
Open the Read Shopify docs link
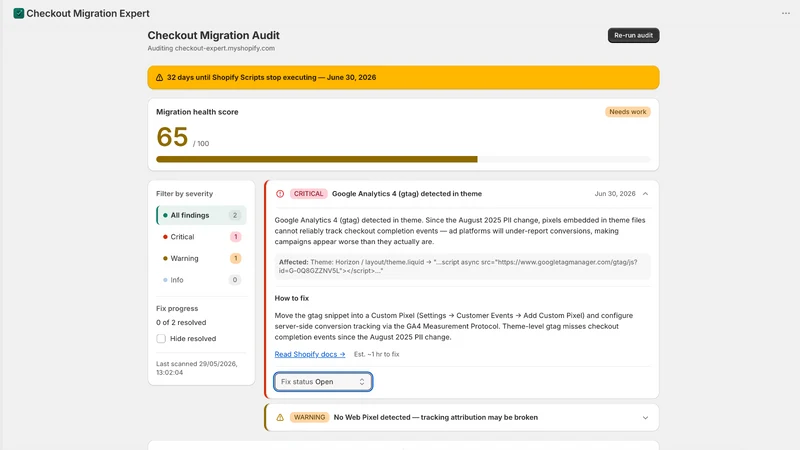point(310,354)
